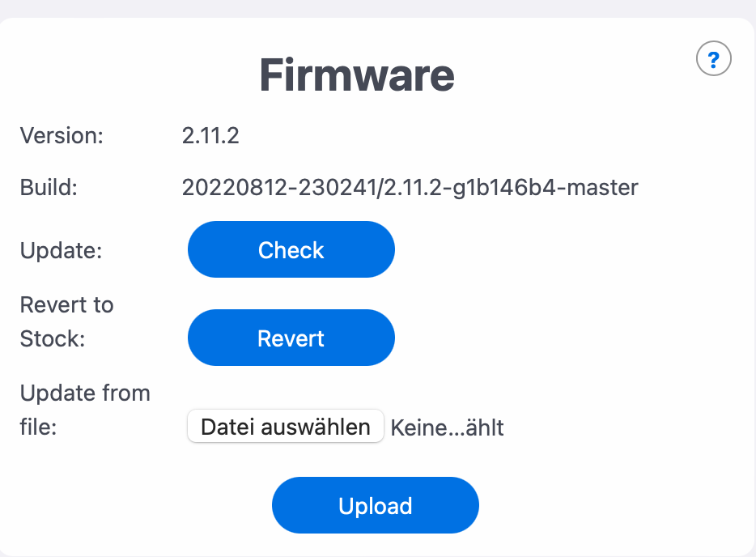The height and width of the screenshot is (557, 756).
Task: Click the 'file:' label text
Action: [38, 427]
